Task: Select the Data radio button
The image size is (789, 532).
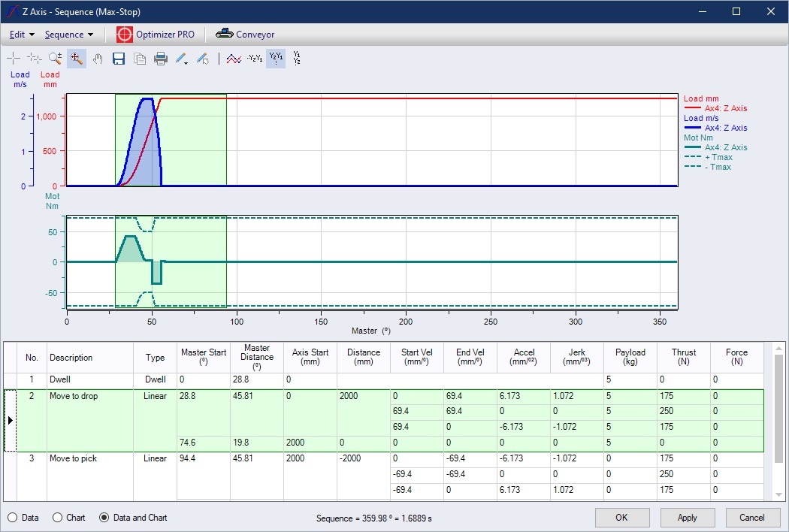Action: click(13, 518)
